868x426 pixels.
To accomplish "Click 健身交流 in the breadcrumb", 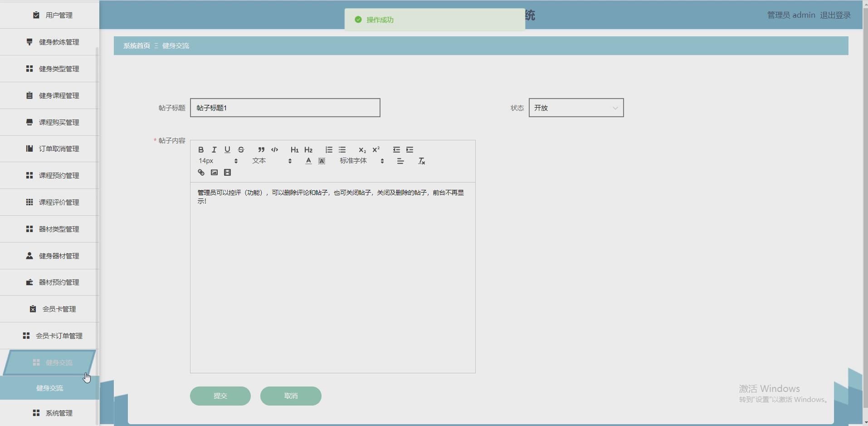I will [x=176, y=46].
